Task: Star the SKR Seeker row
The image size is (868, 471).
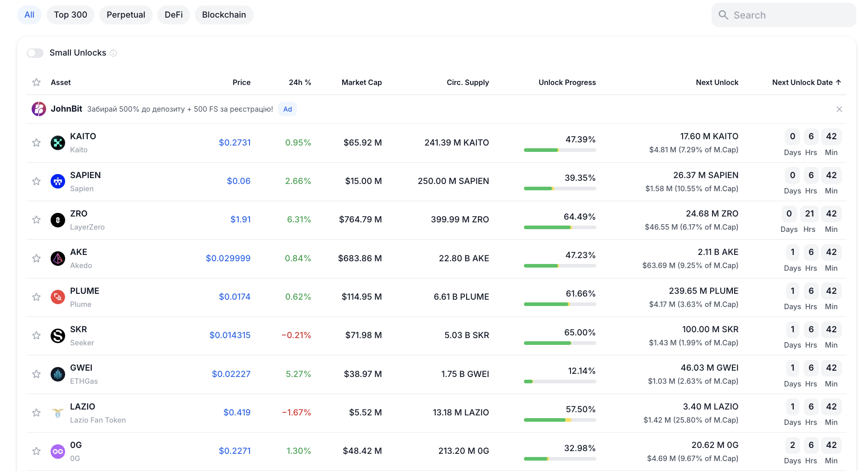Action: coord(37,335)
